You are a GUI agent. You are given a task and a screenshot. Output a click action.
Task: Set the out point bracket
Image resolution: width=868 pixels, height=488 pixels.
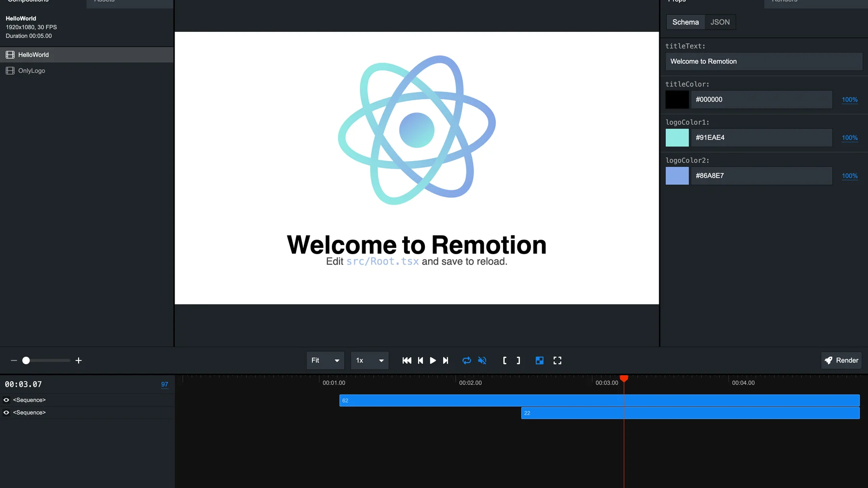pos(518,360)
